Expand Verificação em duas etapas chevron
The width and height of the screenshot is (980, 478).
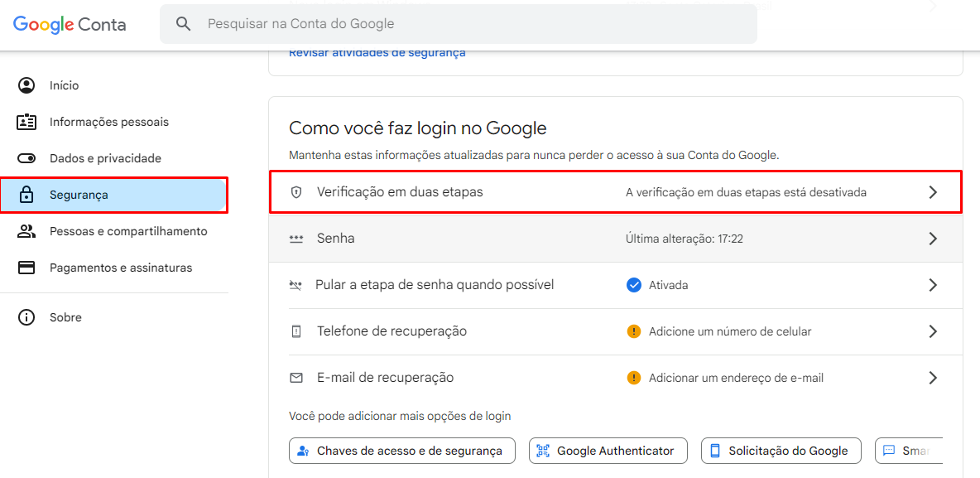933,192
